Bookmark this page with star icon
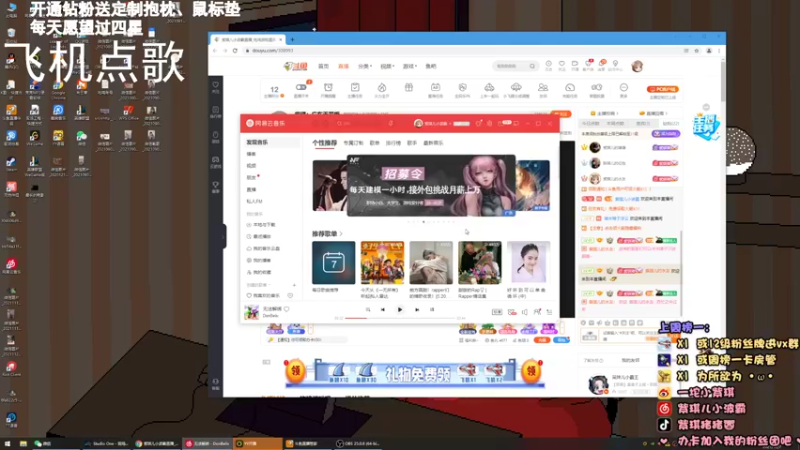This screenshot has height=450, width=800. pyautogui.click(x=697, y=51)
